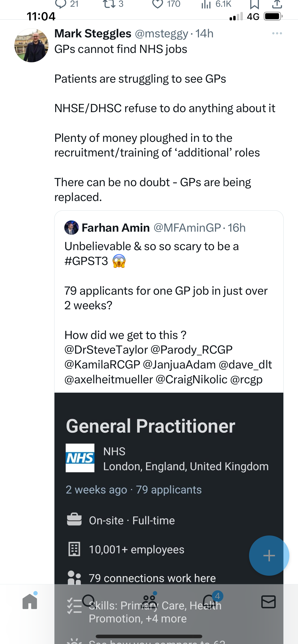298x644 pixels.
Task: Open the @DrSteveTaylor mention
Action: point(106,350)
